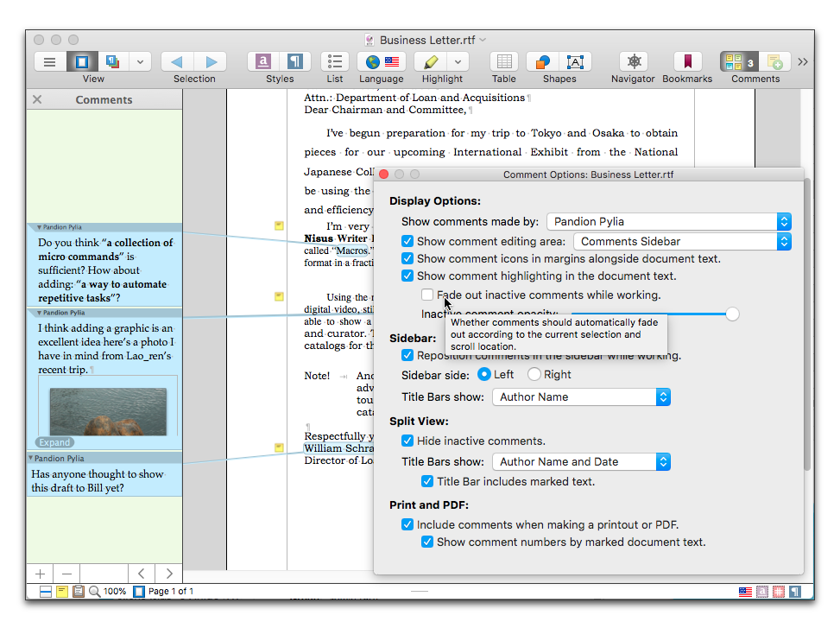Image resolution: width=840 pixels, height=628 pixels.
Task: Click Comment Options dialog scrollbar
Action: 807,325
